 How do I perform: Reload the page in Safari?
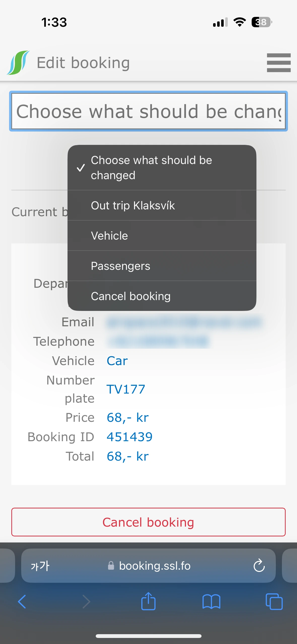pos(259,566)
